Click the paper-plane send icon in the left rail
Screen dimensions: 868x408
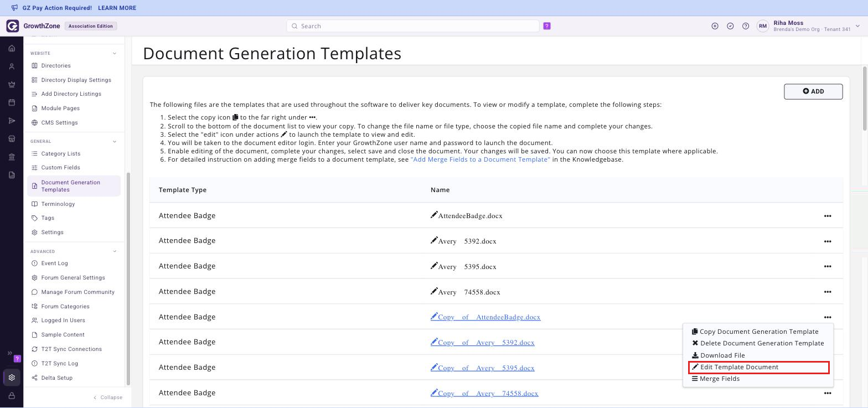(12, 121)
